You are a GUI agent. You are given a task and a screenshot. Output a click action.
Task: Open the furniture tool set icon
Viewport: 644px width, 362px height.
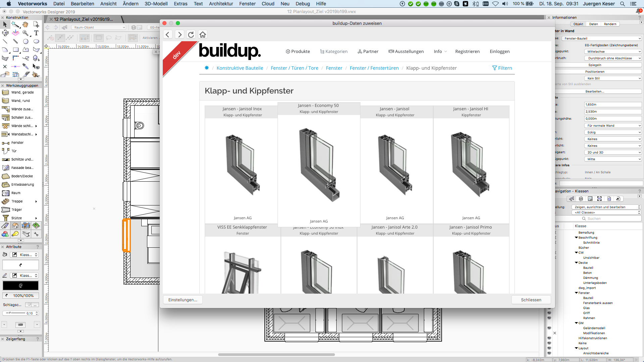click(x=26, y=226)
